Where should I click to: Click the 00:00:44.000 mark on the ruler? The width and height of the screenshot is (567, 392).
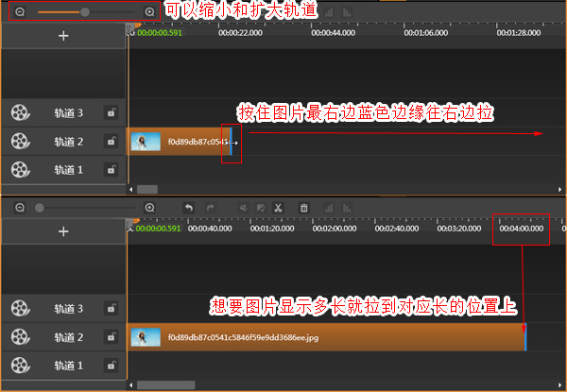(333, 33)
